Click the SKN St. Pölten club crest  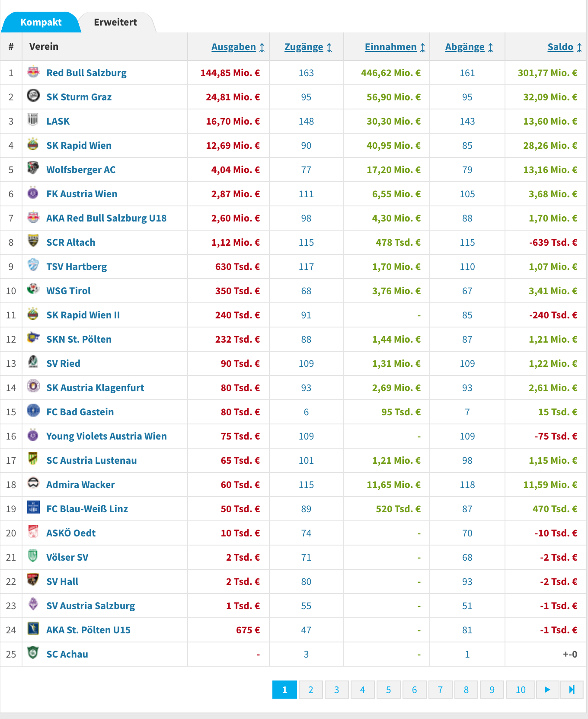tap(33, 338)
